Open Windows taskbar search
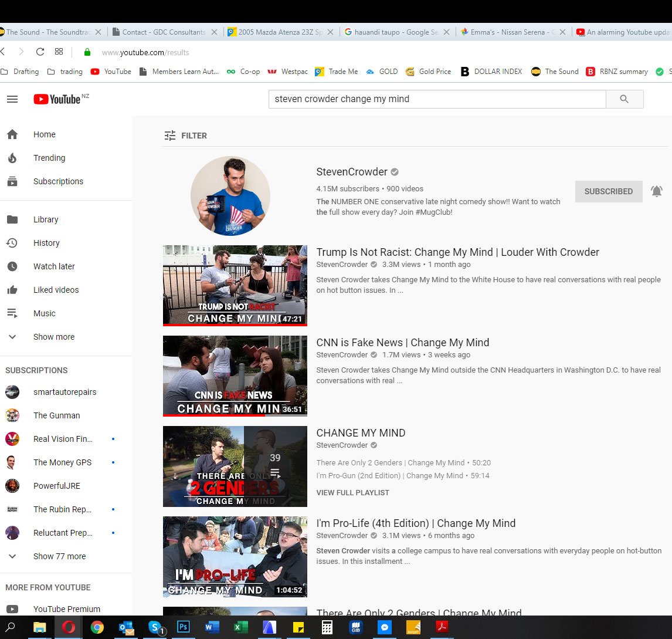 pos(11,627)
